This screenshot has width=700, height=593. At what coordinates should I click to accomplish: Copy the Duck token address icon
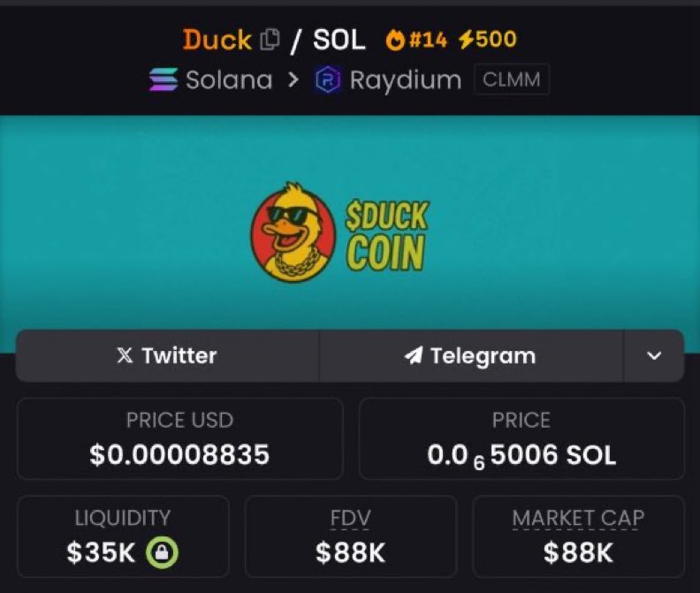(x=270, y=39)
